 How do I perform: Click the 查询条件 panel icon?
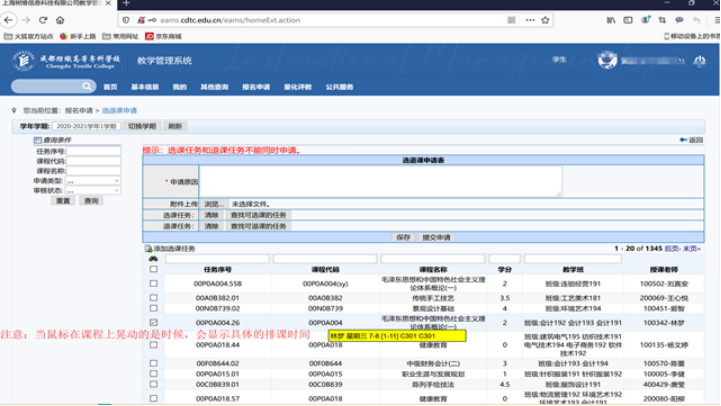click(38, 141)
